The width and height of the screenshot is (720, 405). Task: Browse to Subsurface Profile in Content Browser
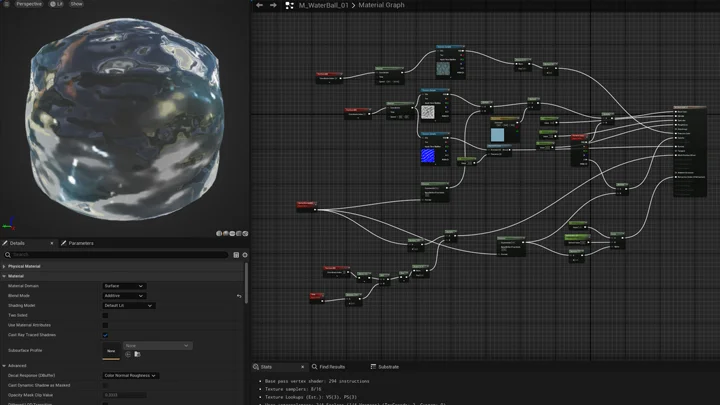point(137,354)
